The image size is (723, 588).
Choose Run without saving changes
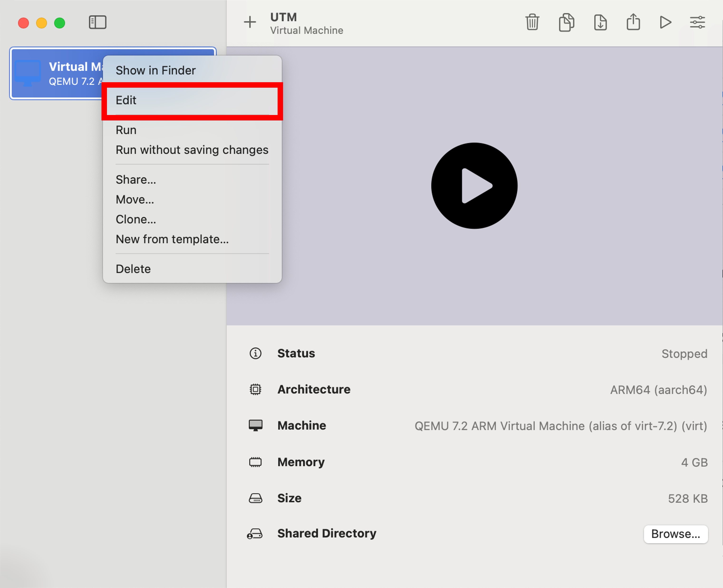[x=192, y=150]
